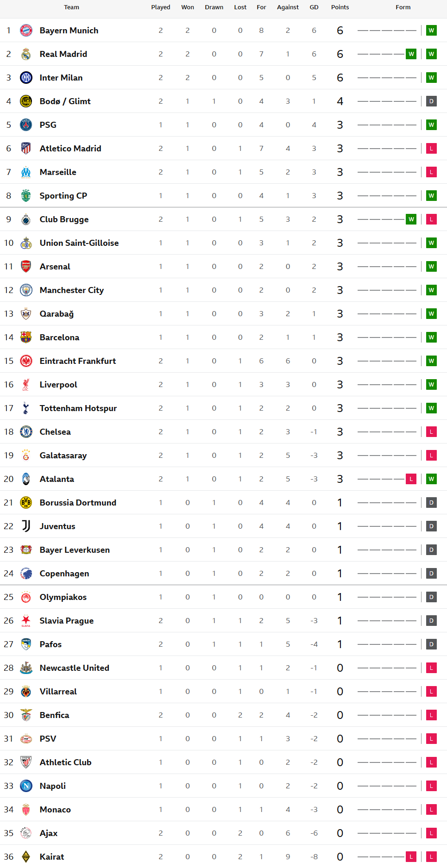This screenshot has width=447, height=868.
Task: Click the Chelsea club crest
Action: pyautogui.click(x=26, y=432)
